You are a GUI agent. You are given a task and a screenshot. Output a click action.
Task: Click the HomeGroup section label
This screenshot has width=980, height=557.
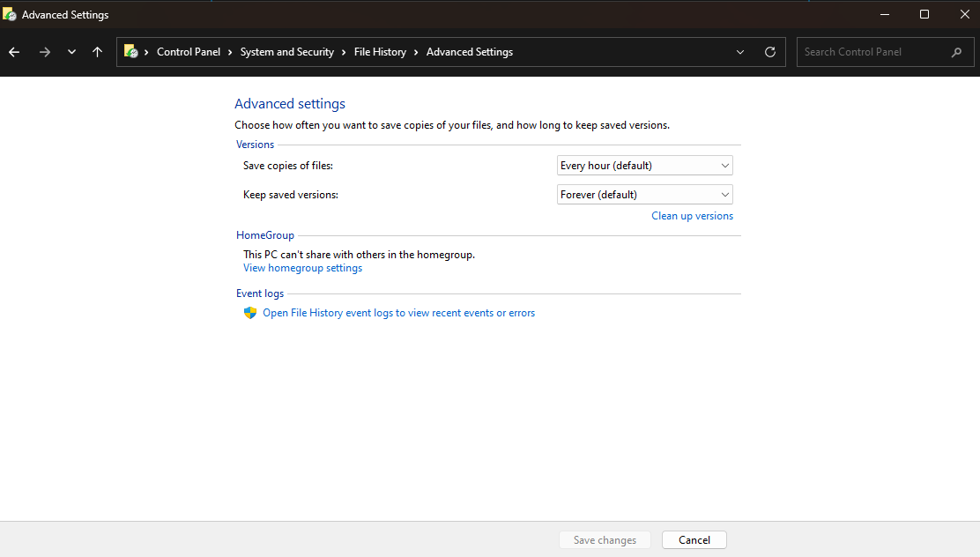click(265, 235)
